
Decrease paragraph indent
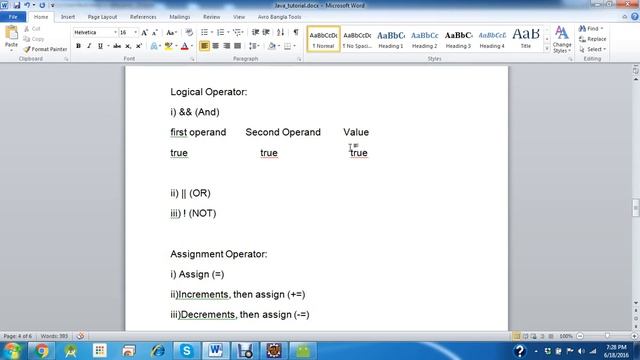[x=256, y=32]
